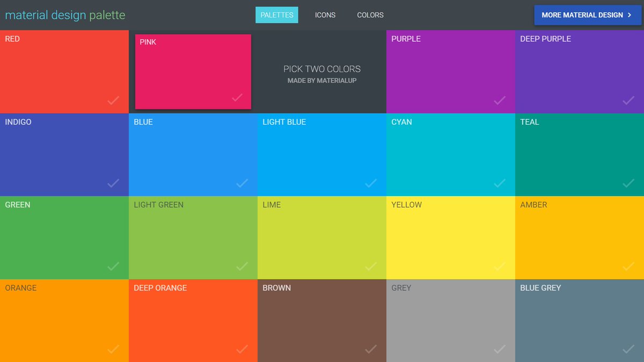Switch to the ICONS tab

click(x=325, y=15)
